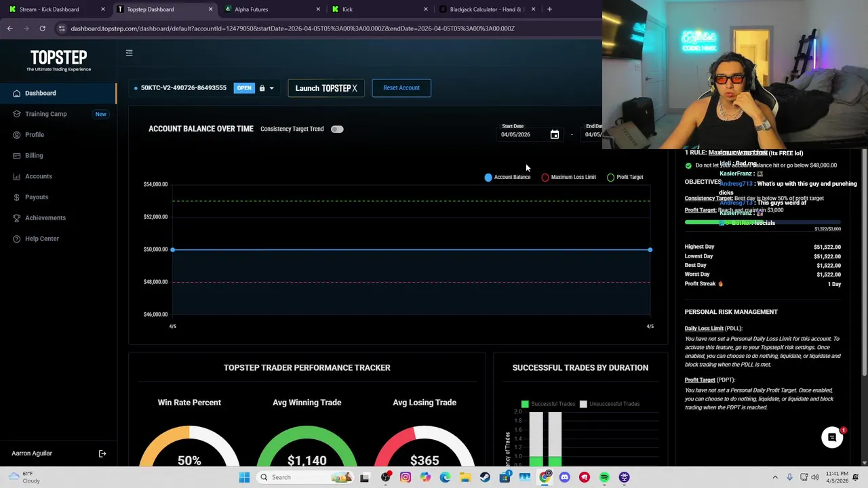Toggle the Profit Target legend series
868x488 pixels.
click(625, 177)
